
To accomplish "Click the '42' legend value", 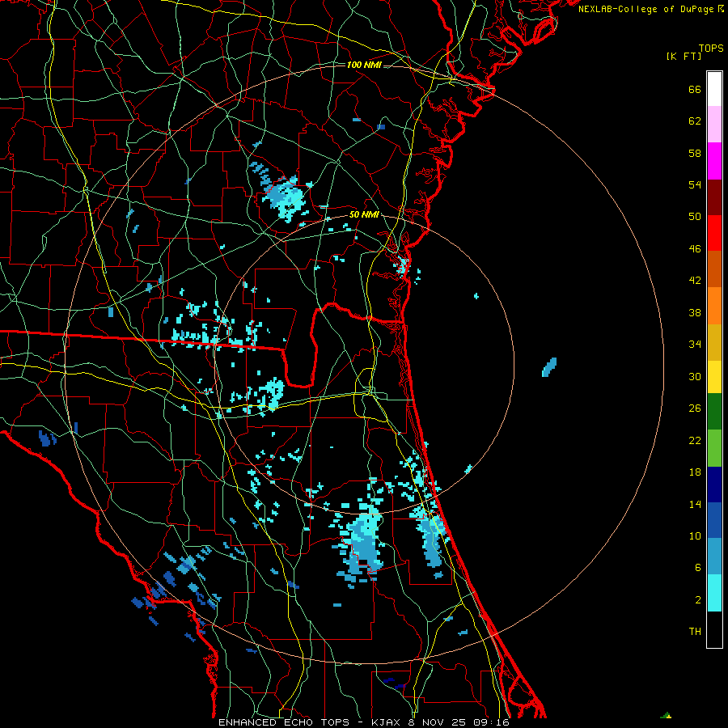I will point(695,281).
